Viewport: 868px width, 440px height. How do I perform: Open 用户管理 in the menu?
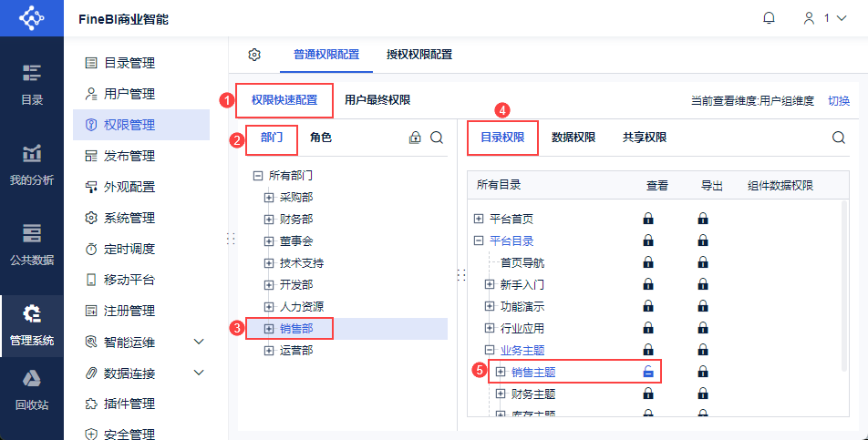coord(129,94)
